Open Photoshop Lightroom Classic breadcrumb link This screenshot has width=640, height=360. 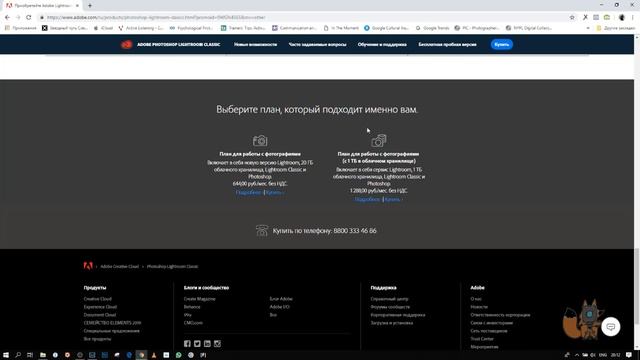coord(172,267)
